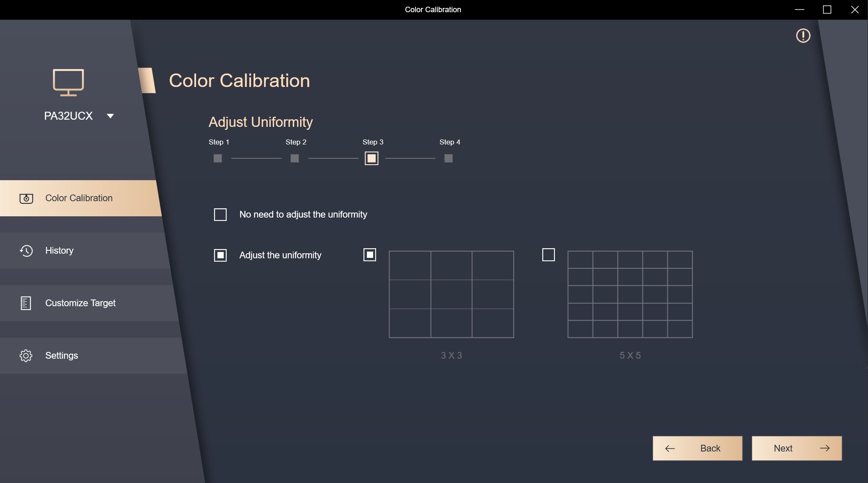
Task: Click the Settings gear icon
Action: coord(26,356)
